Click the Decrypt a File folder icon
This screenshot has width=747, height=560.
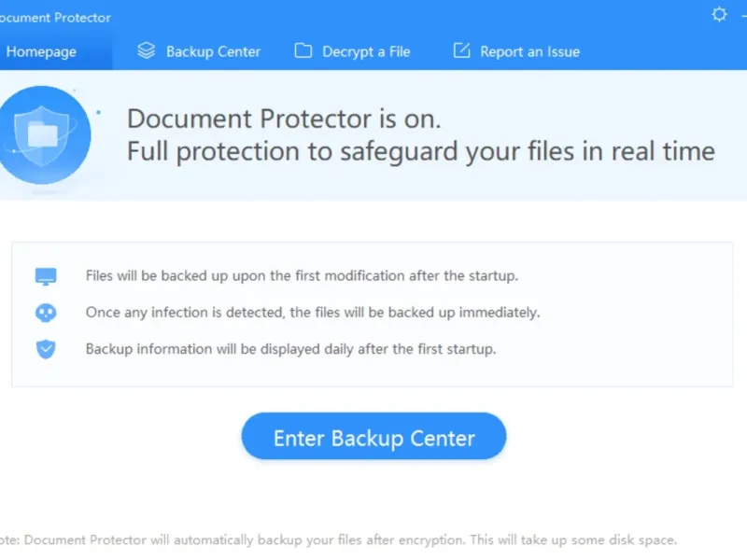click(303, 51)
